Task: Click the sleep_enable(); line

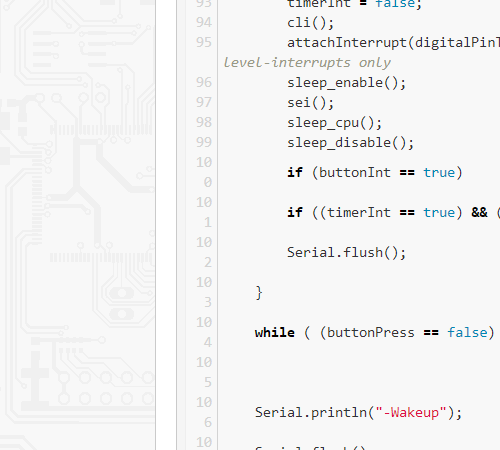Action: tap(347, 83)
